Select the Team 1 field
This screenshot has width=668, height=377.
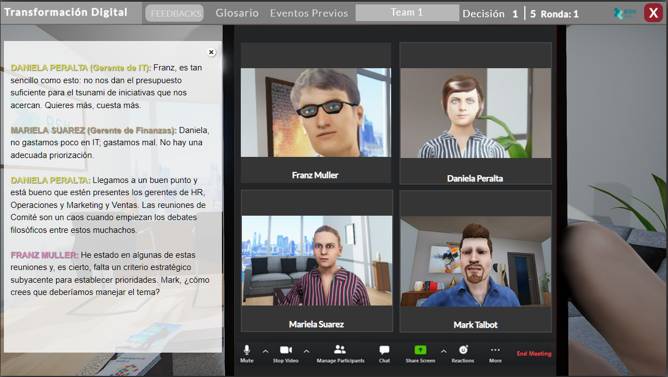pos(407,13)
